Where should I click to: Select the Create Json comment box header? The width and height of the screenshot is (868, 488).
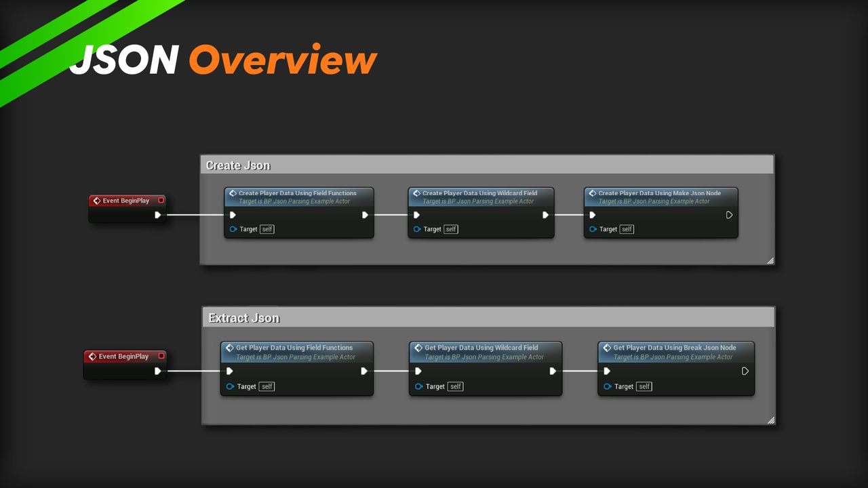click(x=487, y=165)
